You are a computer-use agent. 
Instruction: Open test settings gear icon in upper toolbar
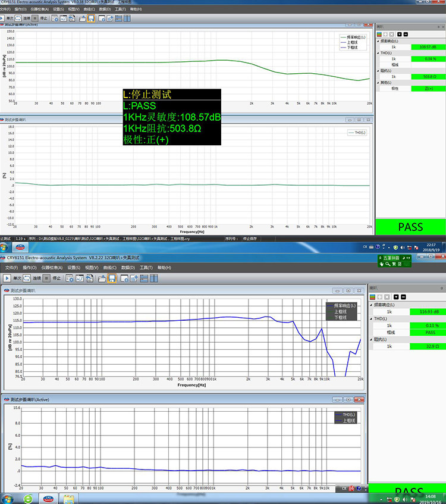(55, 18)
